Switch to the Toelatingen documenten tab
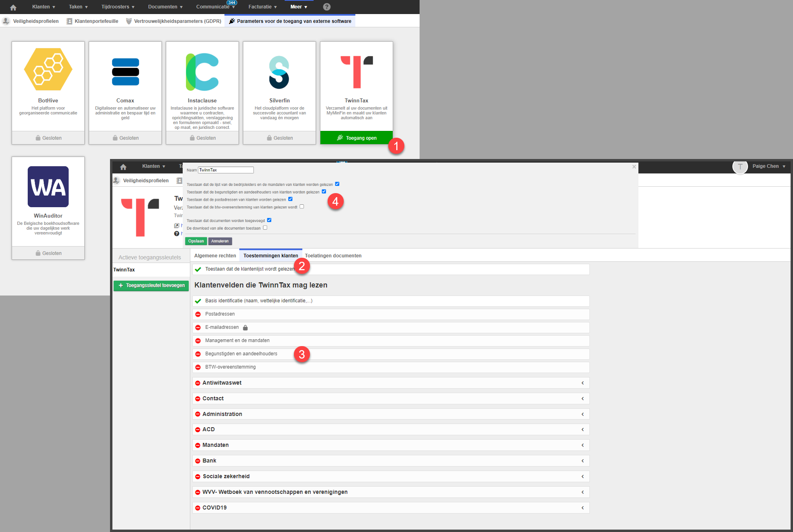Screen dimensions: 793x532 (x=333, y=256)
